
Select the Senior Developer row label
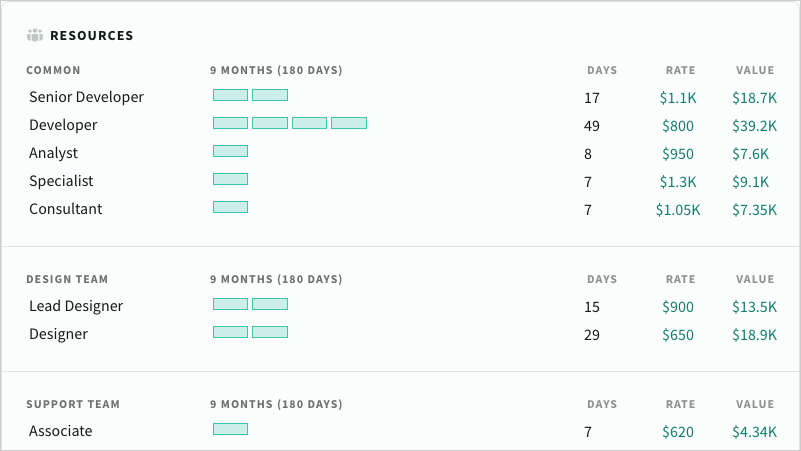coord(86,97)
